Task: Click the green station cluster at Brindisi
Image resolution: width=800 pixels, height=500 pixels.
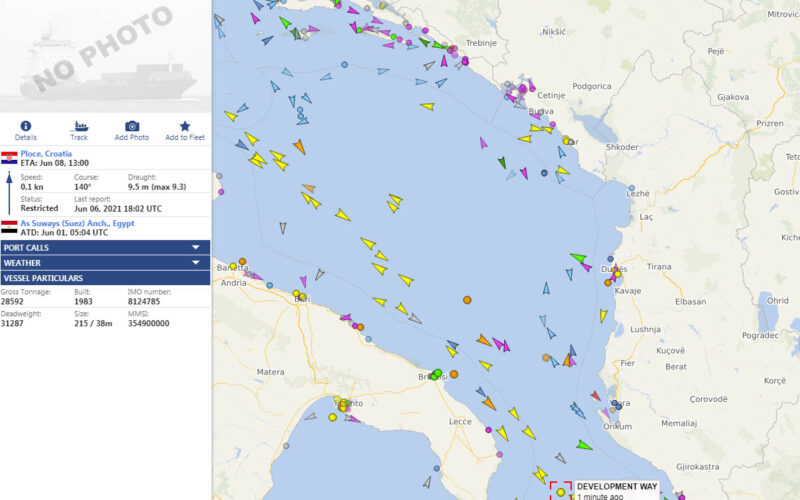Action: (x=437, y=374)
